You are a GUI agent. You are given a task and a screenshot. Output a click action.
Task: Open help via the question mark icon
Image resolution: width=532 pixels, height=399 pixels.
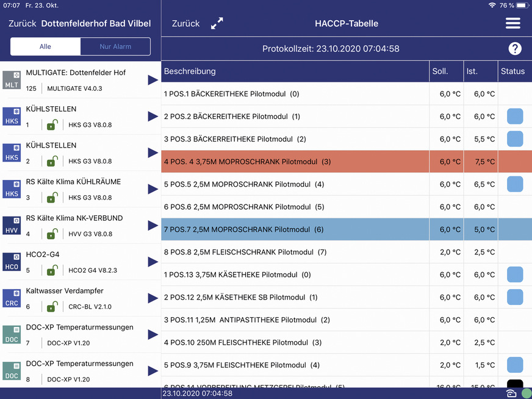click(515, 49)
